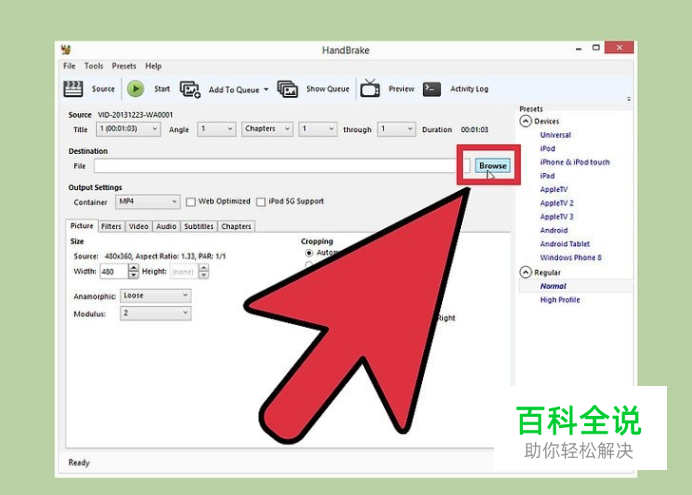This screenshot has height=495, width=692.
Task: Select the High Profile preset
Action: [x=560, y=300]
